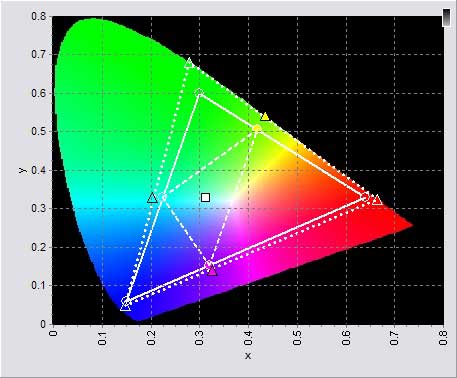
Task: Select the yellow secondary triangle marker
Action: click(265, 116)
